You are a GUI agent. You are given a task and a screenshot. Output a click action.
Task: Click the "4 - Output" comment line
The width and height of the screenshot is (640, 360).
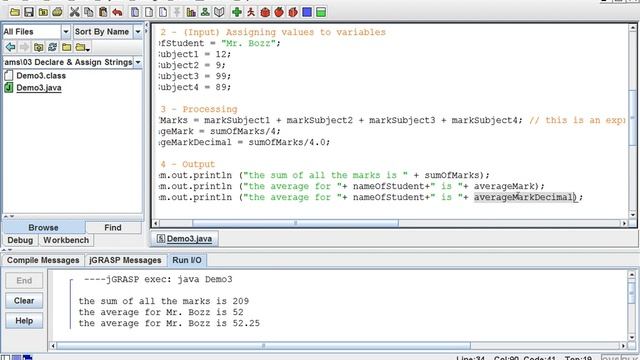pyautogui.click(x=188, y=164)
